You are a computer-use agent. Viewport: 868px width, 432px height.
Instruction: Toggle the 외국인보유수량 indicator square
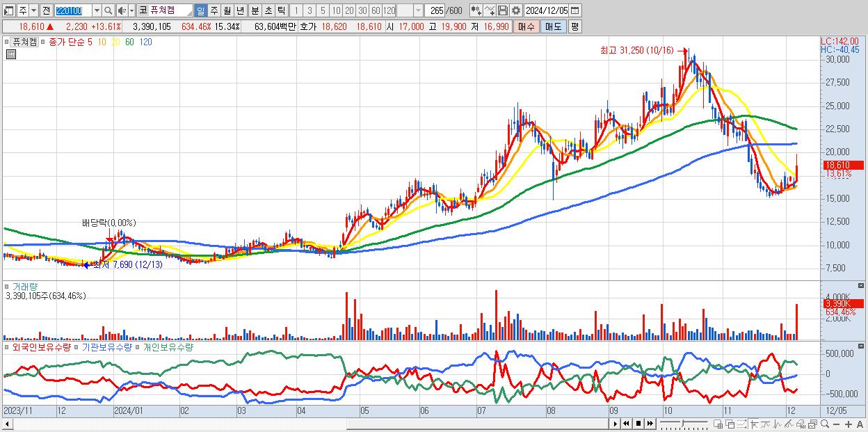7,346
